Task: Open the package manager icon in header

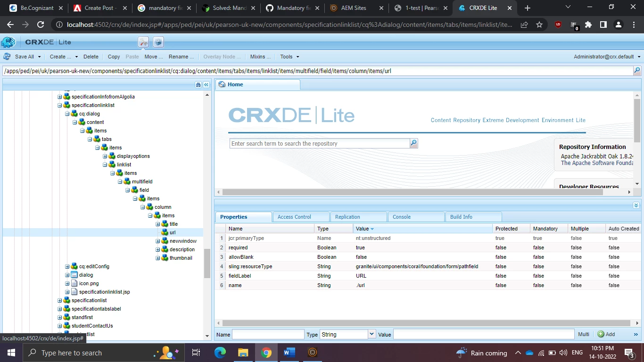Action: 158,42
